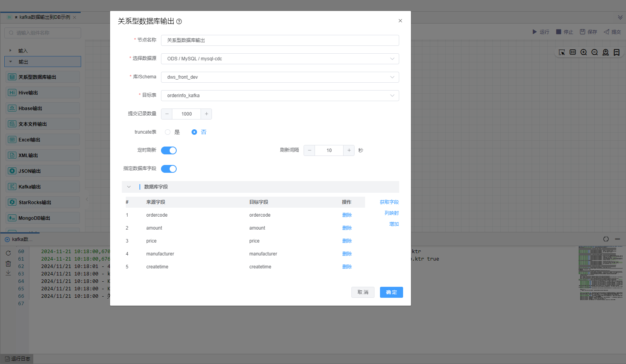Screen dimensions: 626x364
Task: Open the 目标表 dropdown showing orderinfo_kafka
Action: point(280,96)
